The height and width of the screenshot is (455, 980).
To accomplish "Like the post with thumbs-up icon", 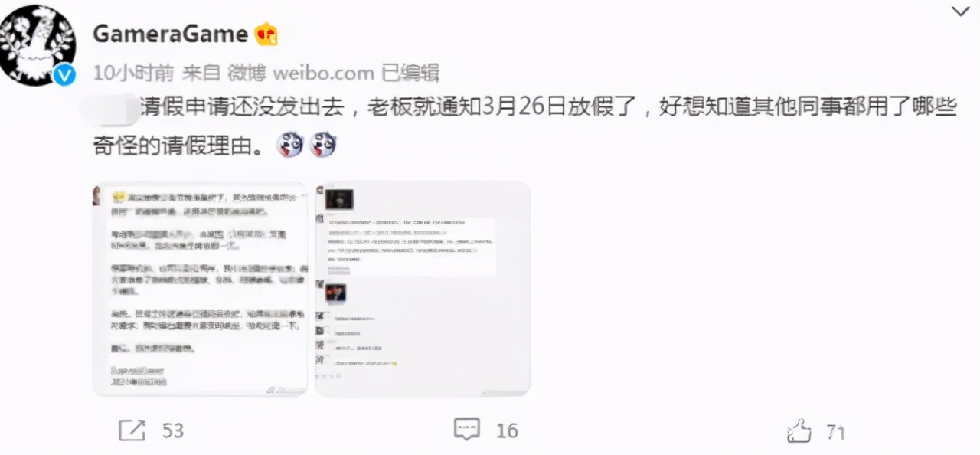I will click(799, 430).
